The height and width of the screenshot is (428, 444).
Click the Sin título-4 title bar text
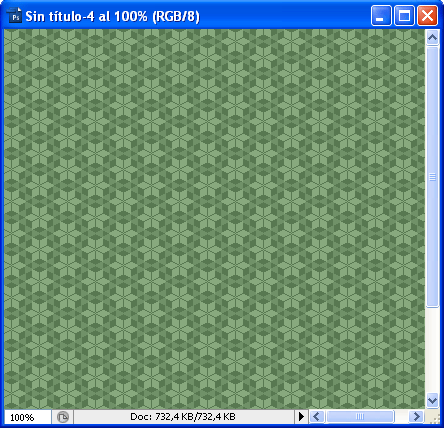tap(112, 16)
